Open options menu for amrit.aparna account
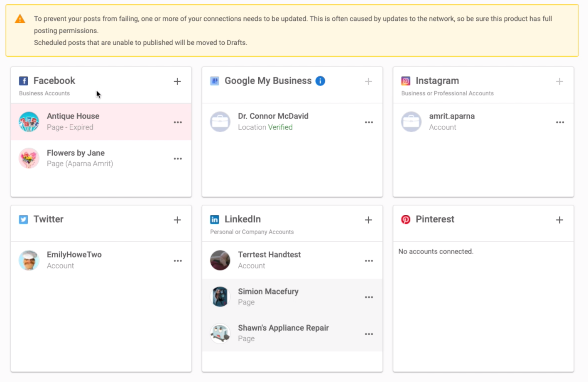Viewport: 588px width, 382px height. pos(560,122)
